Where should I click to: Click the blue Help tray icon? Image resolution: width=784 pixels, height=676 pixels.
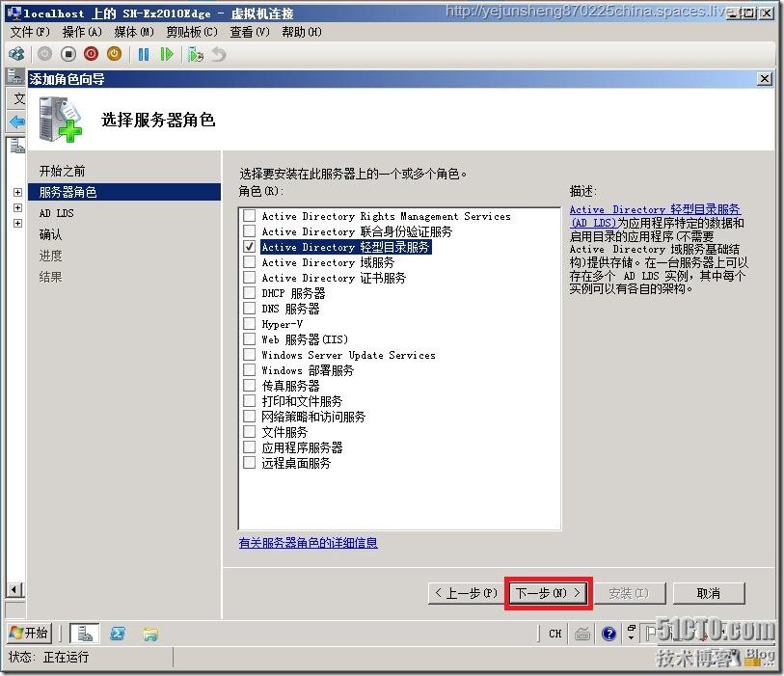point(608,634)
